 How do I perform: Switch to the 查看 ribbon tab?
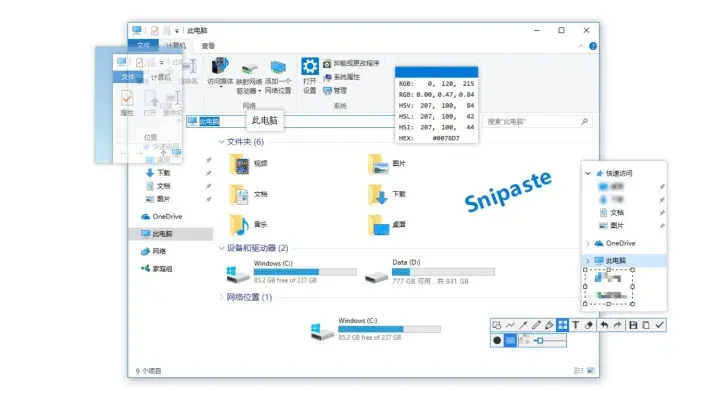pos(208,45)
